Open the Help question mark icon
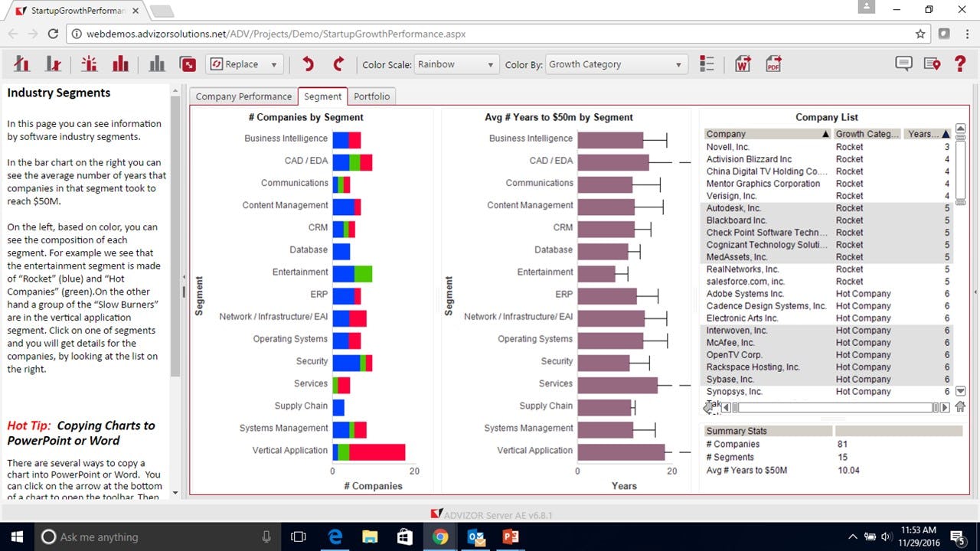Image resolution: width=980 pixels, height=551 pixels. [960, 64]
